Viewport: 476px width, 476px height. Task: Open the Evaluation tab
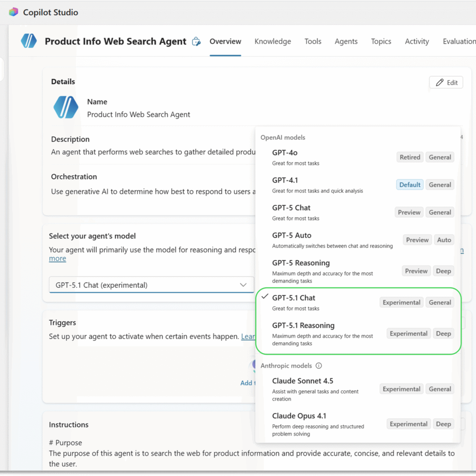(x=459, y=41)
